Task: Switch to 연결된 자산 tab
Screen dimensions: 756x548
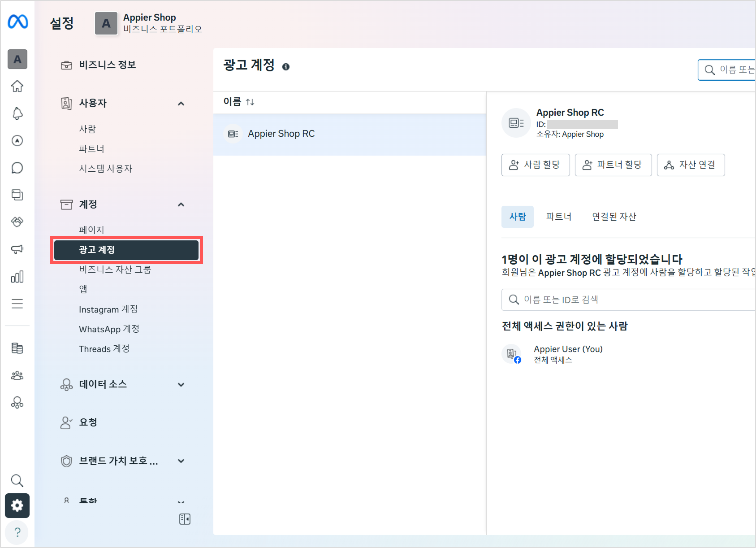Action: coord(614,217)
